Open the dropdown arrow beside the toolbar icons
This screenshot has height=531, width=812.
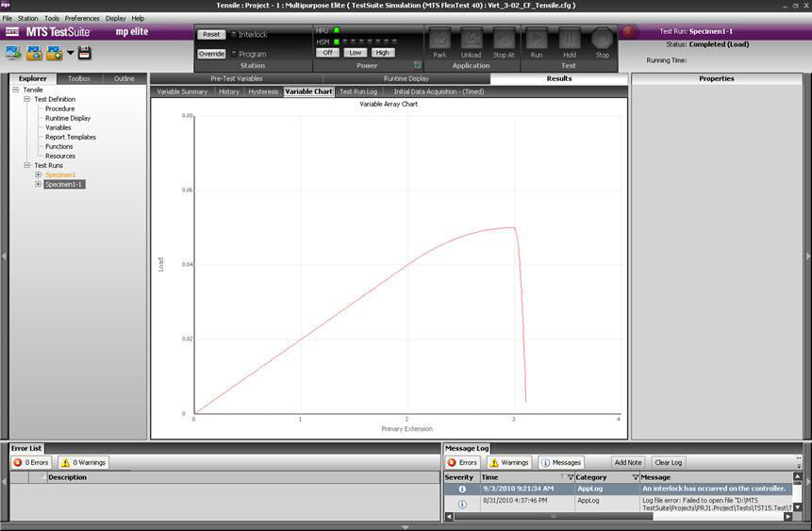pyautogui.click(x=70, y=54)
